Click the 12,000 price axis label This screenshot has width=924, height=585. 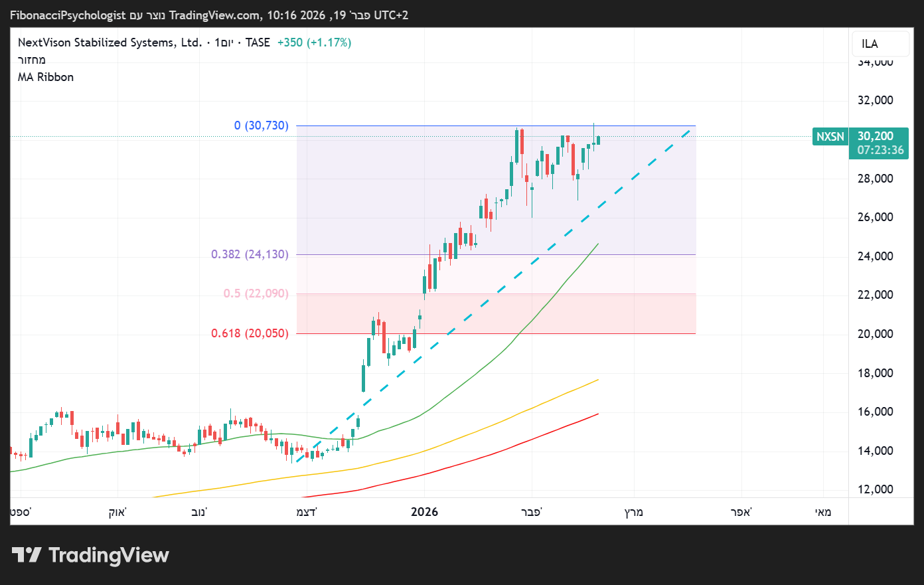click(876, 489)
